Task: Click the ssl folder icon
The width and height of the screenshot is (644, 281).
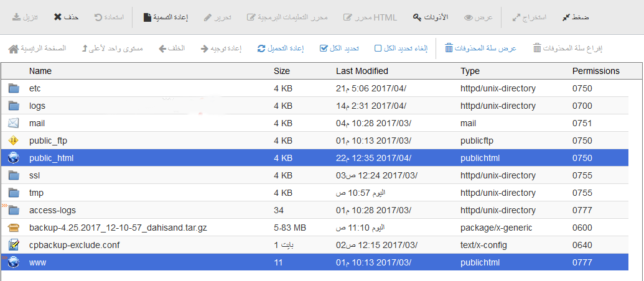Action: tap(14, 175)
